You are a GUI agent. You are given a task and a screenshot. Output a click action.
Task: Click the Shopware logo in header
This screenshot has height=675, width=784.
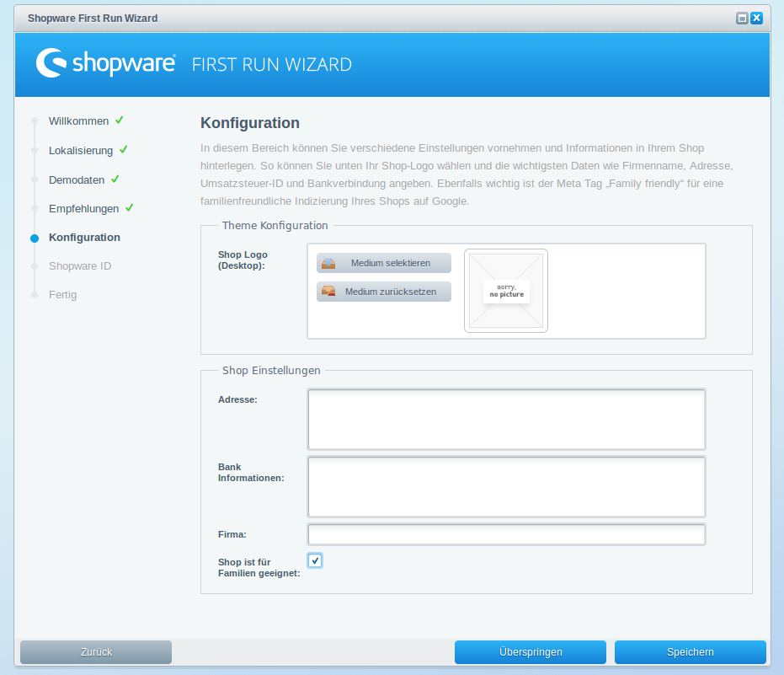pos(106,64)
